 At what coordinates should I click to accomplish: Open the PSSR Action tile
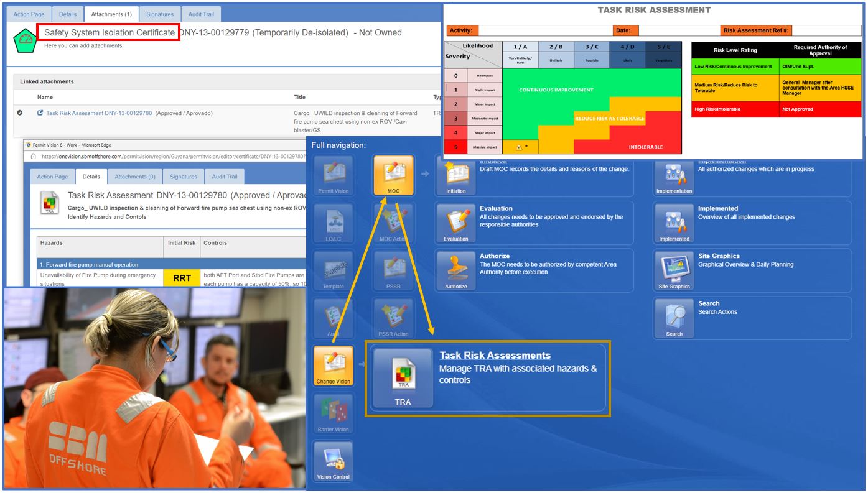(393, 319)
